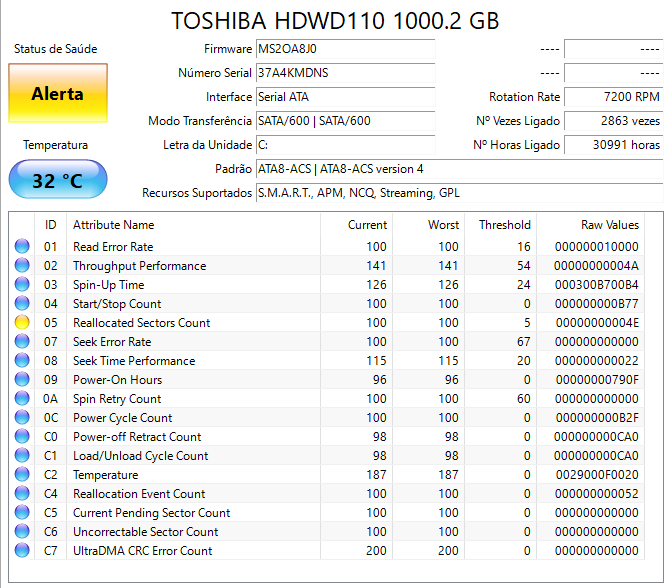The image size is (672, 588).
Task: Click the drive letter field C:
Action: pyautogui.click(x=345, y=145)
